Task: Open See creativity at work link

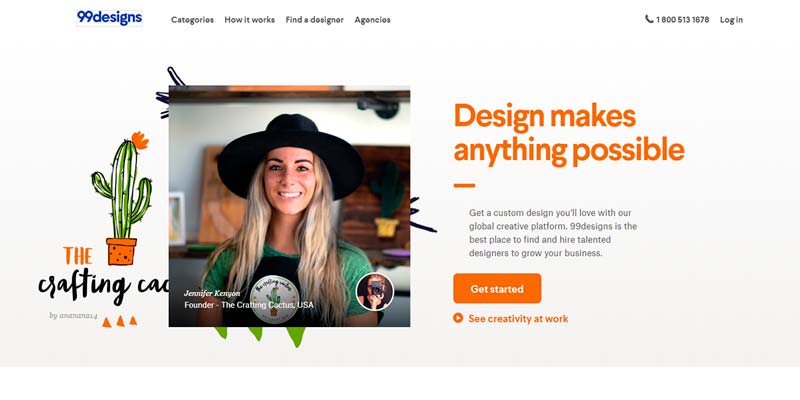Action: coord(518,318)
